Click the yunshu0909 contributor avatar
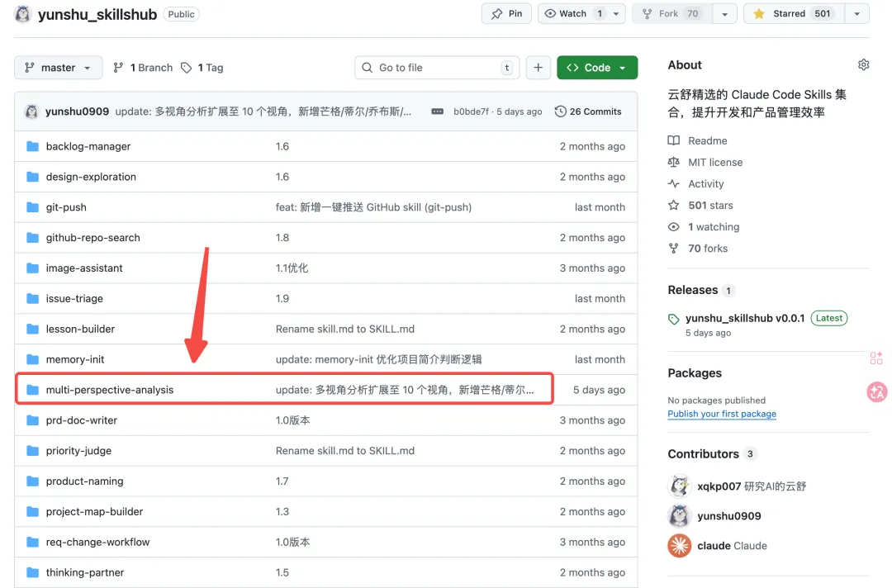 679,516
